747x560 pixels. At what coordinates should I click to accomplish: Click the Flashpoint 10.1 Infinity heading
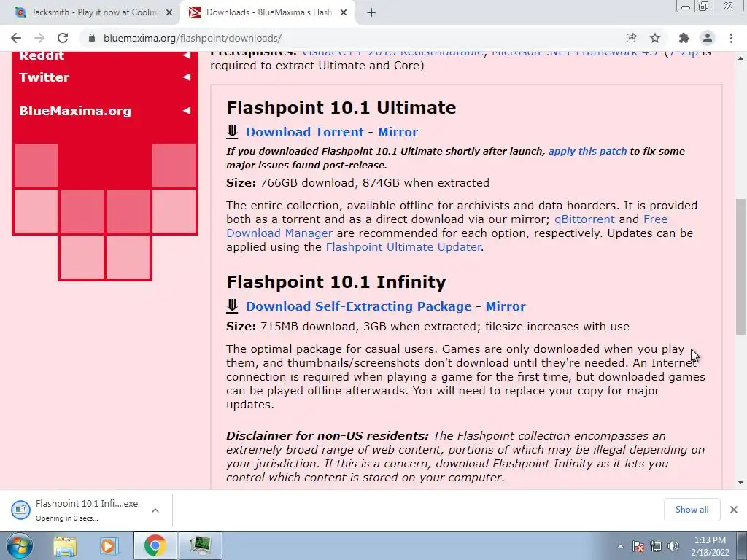(336, 282)
